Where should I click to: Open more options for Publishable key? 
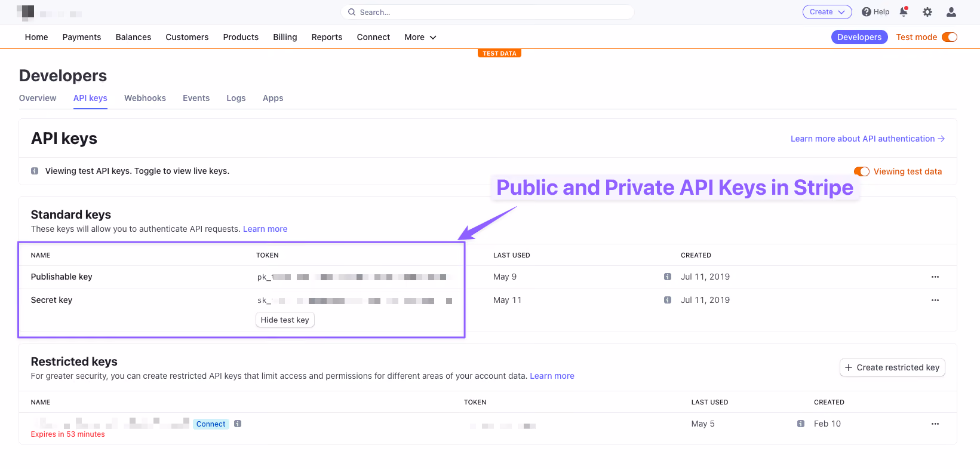[x=935, y=277]
